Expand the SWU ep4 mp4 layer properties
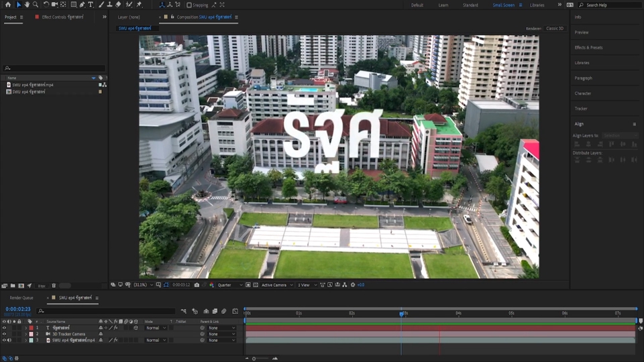This screenshot has width=644, height=362. pyautogui.click(x=26, y=341)
